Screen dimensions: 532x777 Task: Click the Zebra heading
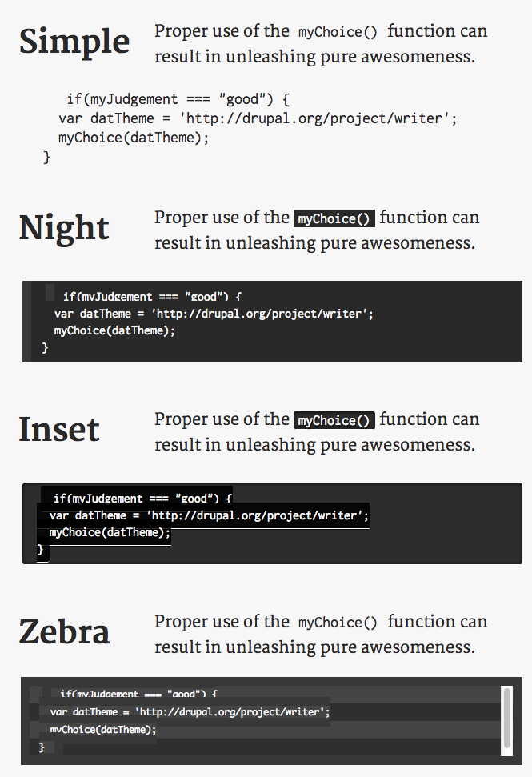coord(64,631)
